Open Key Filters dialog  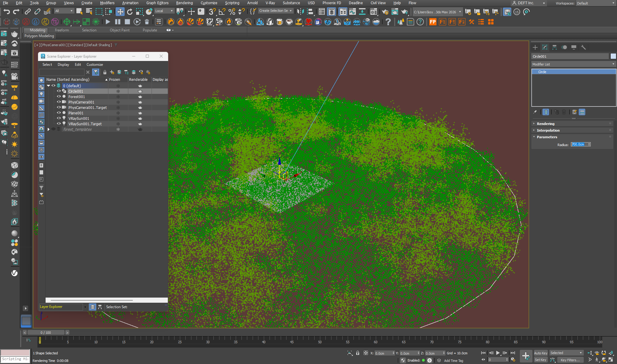click(570, 360)
